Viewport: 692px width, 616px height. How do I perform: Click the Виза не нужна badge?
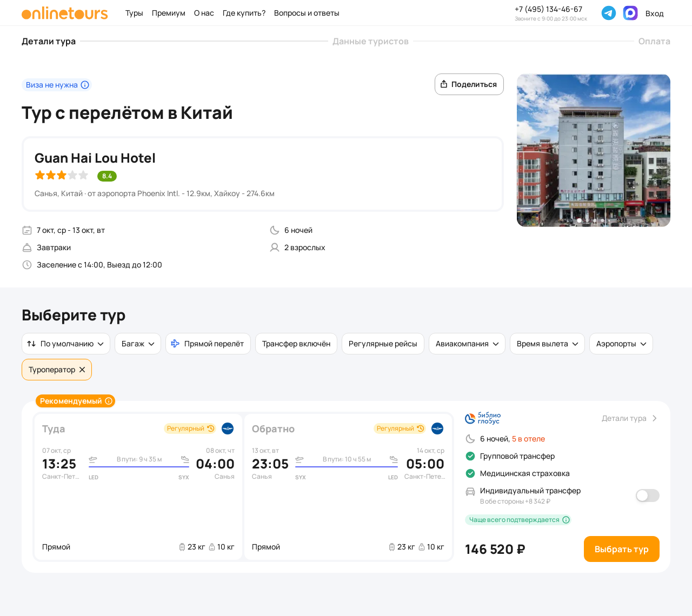[57, 85]
